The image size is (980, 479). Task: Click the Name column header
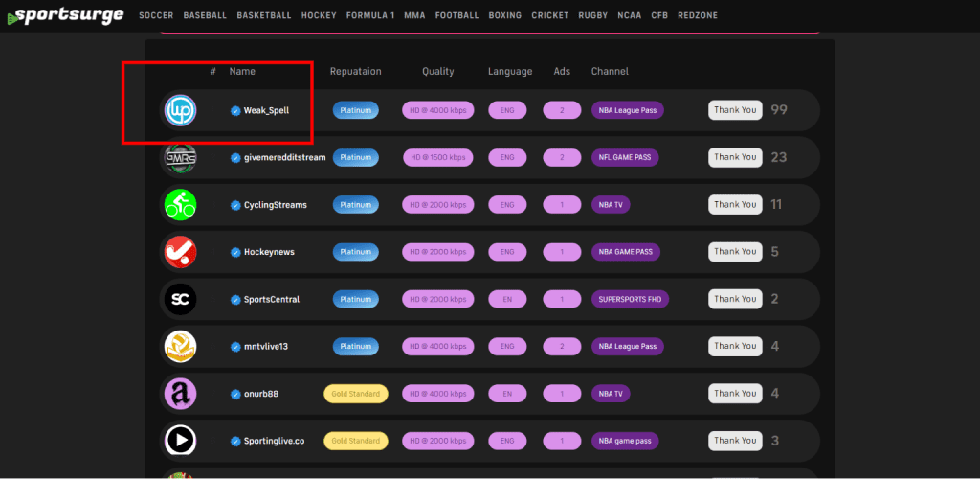242,71
